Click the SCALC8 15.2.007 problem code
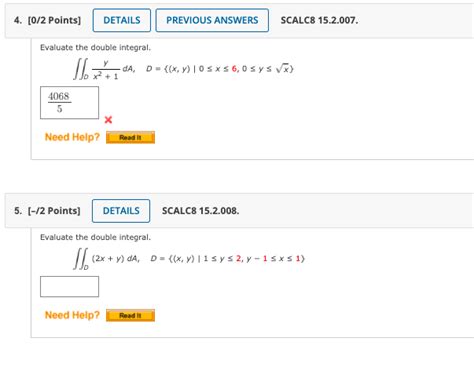474x367 pixels. 319,20
